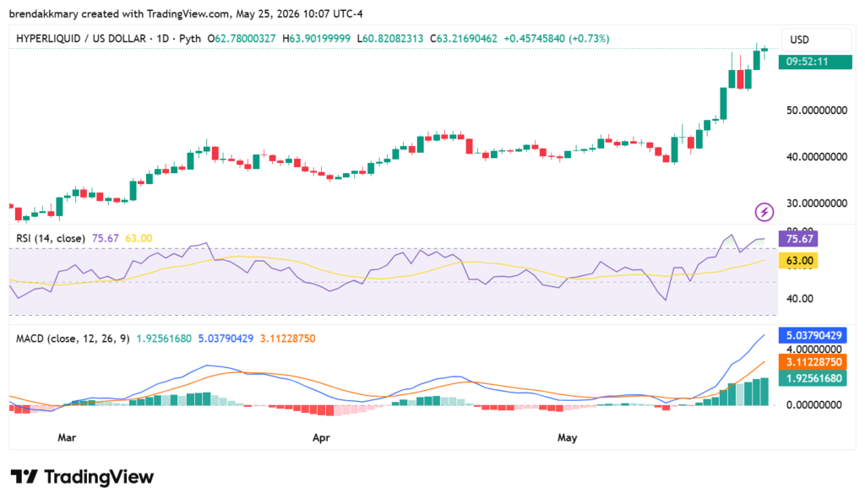Viewport: 865px width, 504px height.
Task: Click the green histogram tag 1.92561680
Action: click(813, 378)
